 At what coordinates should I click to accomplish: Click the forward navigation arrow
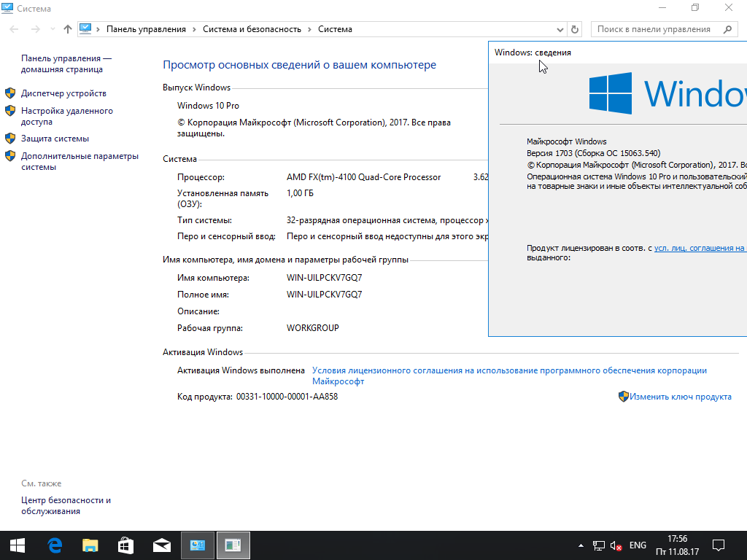36,29
